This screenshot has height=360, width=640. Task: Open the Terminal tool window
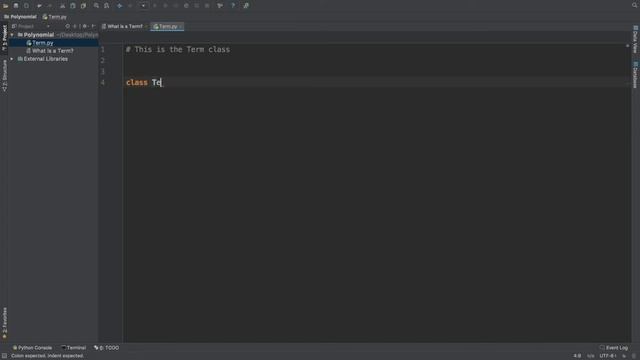[x=73, y=348]
